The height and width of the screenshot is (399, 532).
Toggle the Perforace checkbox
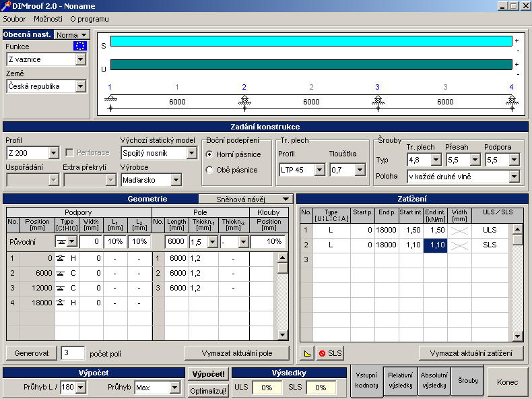[69, 153]
